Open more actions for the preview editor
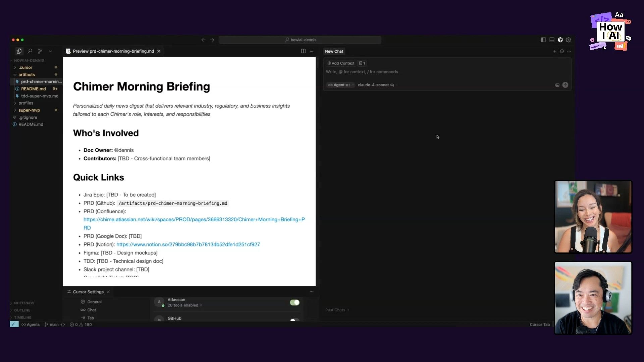Screen dimensions: 644x362 pos(312,51)
